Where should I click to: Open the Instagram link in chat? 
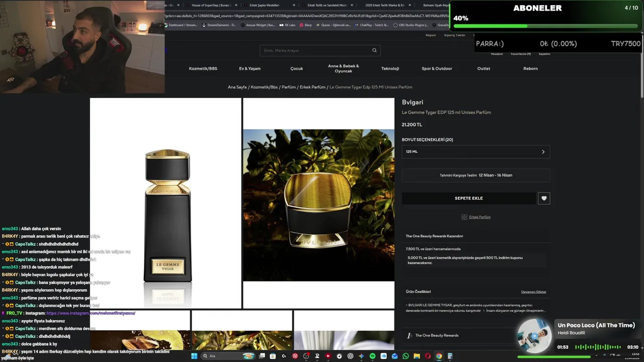coord(91,313)
